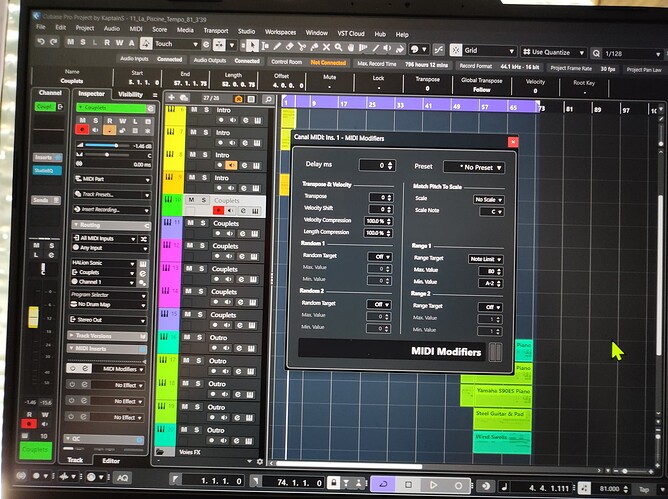Open the Use Quantize dropdown
Screen dimensions: 668x499
coord(553,52)
